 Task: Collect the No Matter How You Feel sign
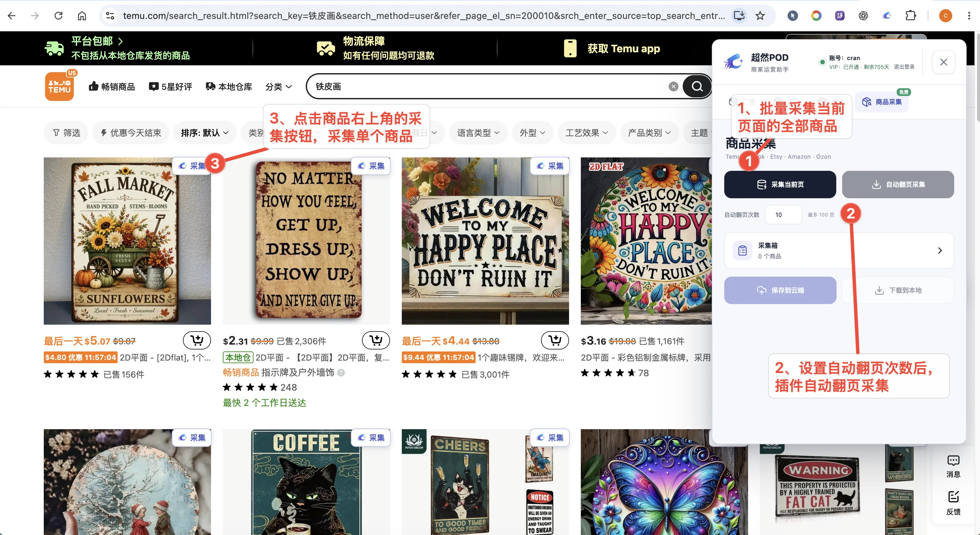[x=371, y=166]
